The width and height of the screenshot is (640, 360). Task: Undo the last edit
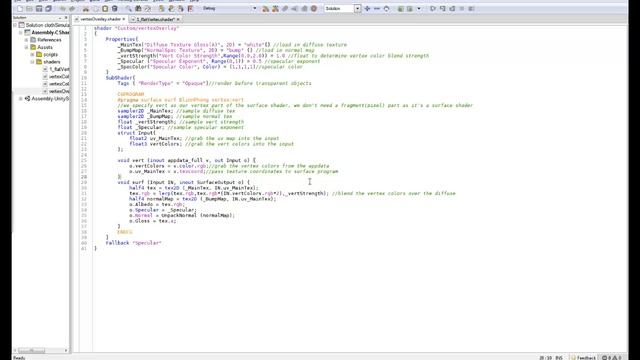pos(62,9)
